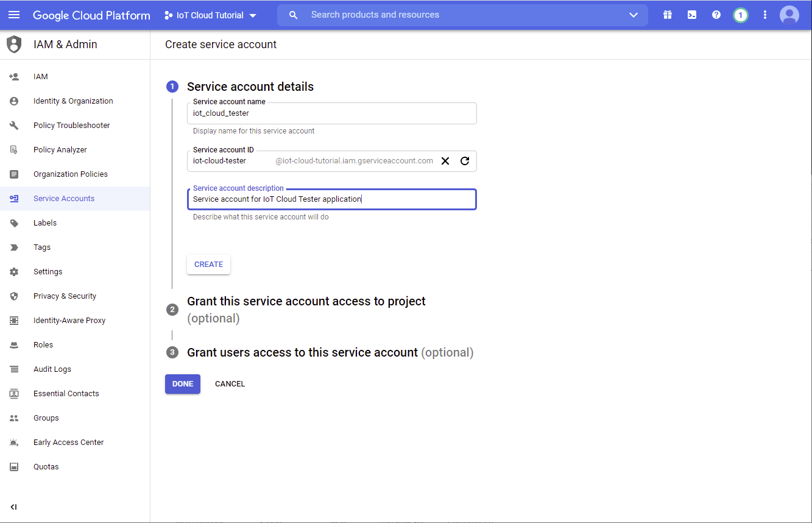812x523 pixels.
Task: Go to Identity & Organization
Action: tap(75, 101)
